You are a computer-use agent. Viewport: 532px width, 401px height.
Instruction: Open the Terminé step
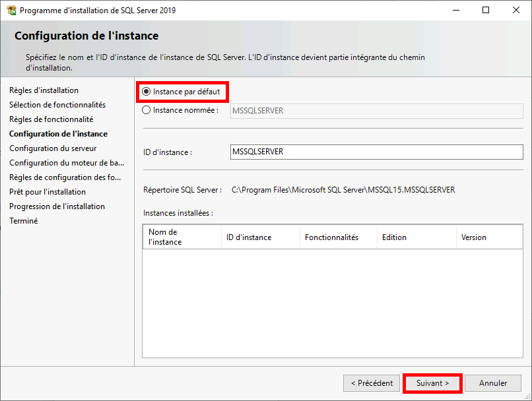(x=23, y=220)
